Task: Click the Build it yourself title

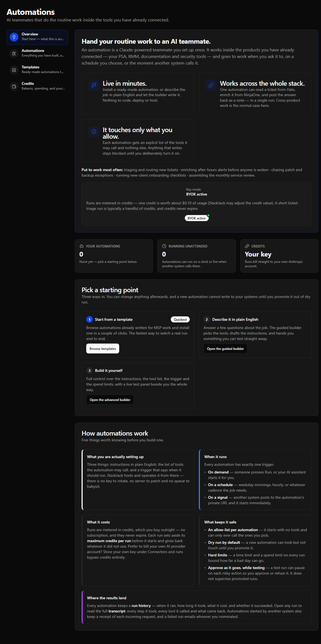Action: click(109, 370)
